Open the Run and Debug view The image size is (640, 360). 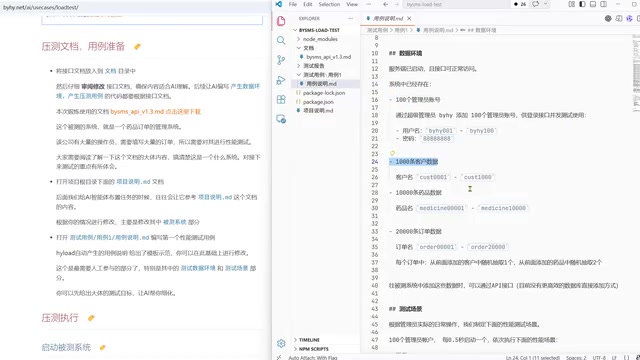coord(281,80)
